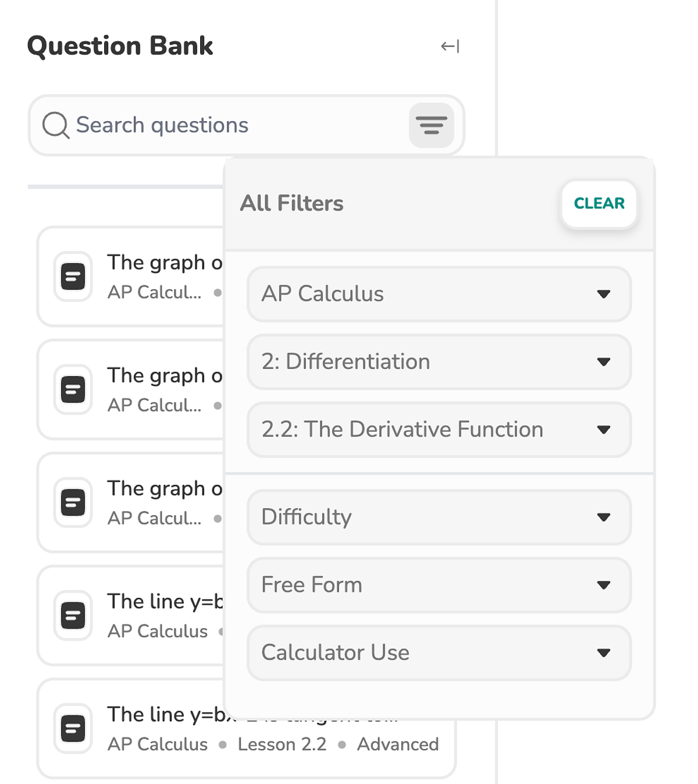Collapse the Question Bank panel arrow icon
Image resolution: width=698 pixels, height=784 pixels.
click(450, 47)
